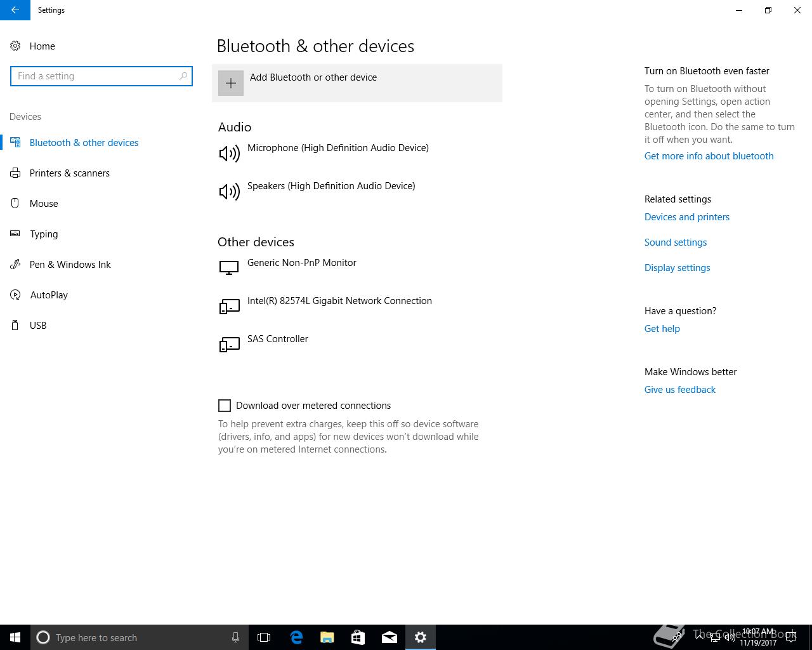
Task: Select the Microphone speaker icon
Action: coord(229,154)
